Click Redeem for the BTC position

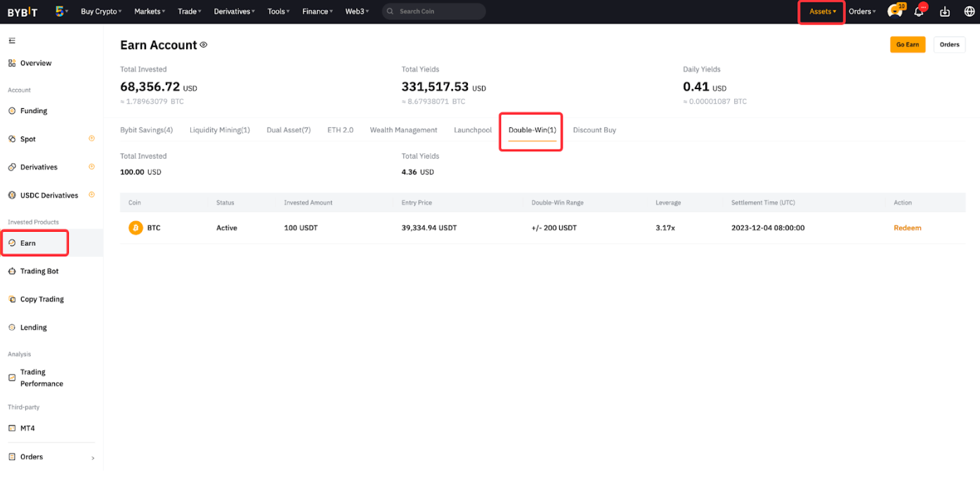pos(907,228)
